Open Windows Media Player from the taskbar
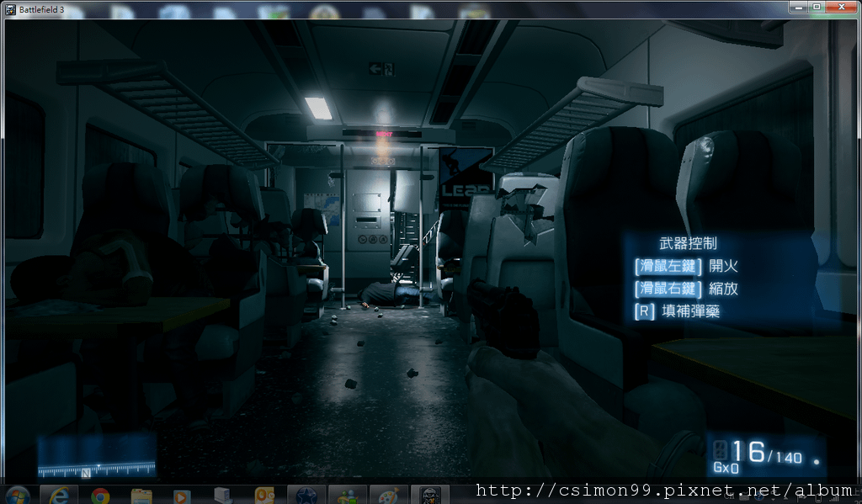The width and height of the screenshot is (862, 504). point(180,496)
